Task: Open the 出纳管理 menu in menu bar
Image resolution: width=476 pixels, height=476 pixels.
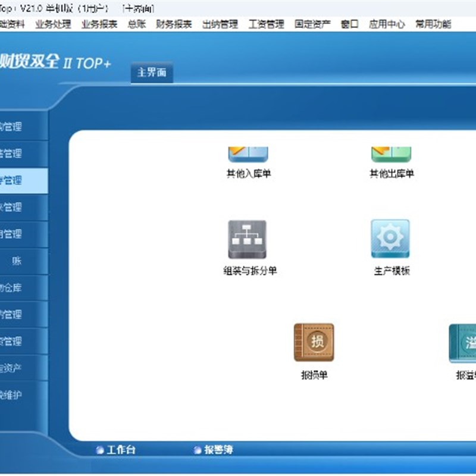Action: click(x=220, y=24)
